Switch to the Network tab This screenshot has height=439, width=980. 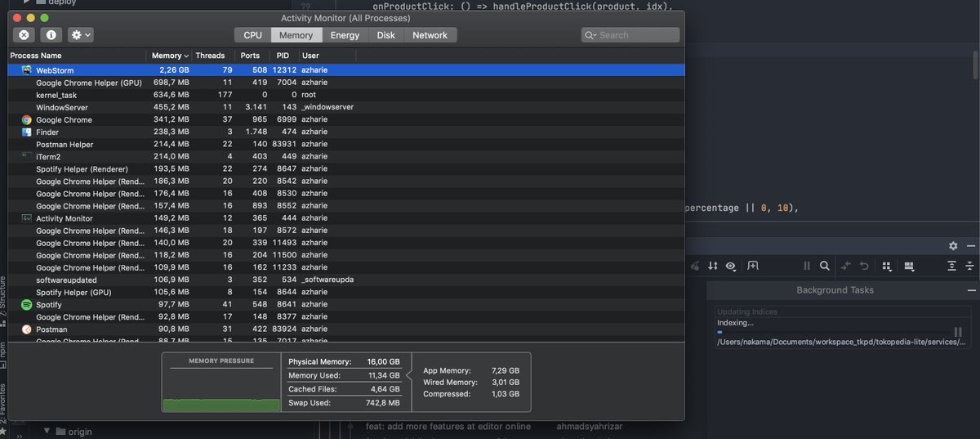pos(430,35)
